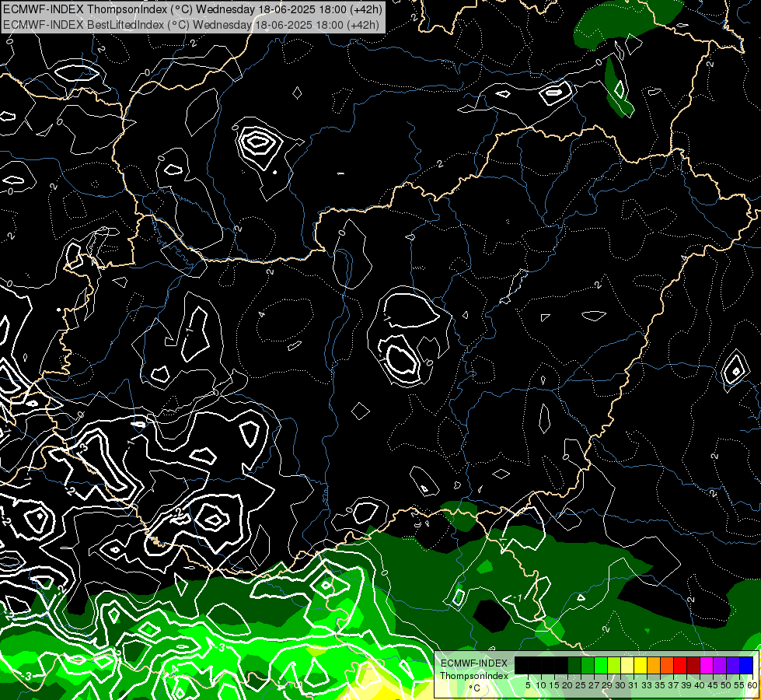Image resolution: width=761 pixels, height=700 pixels.
Task: Select the pale yellow 30–31 legend swatch
Action: pyautogui.click(x=627, y=665)
